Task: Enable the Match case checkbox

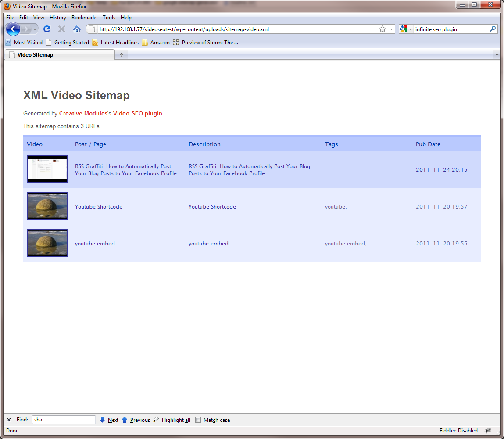Action: coord(198,420)
